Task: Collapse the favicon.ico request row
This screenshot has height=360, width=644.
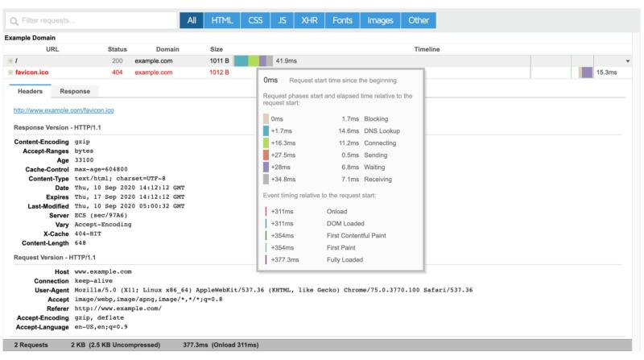Action: (x=10, y=72)
